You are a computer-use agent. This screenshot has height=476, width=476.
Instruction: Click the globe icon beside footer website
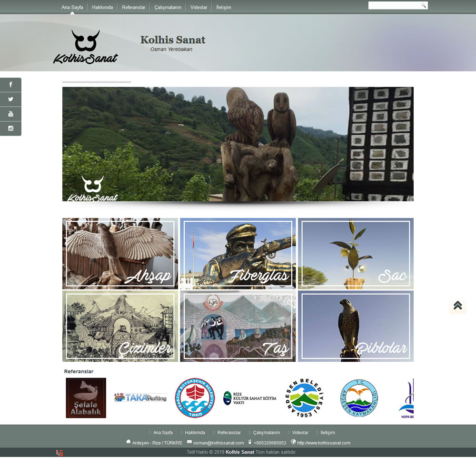tap(293, 442)
